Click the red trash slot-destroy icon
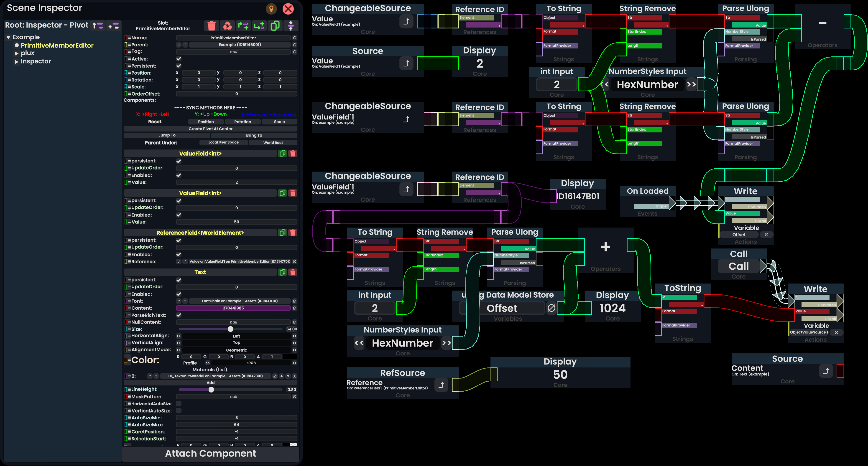This screenshot has width=868, height=466. click(x=212, y=25)
